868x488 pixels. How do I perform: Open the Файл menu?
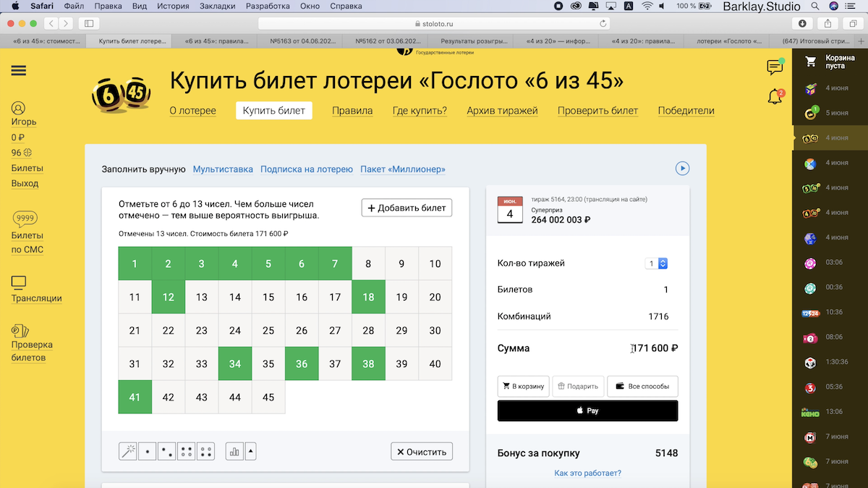point(74,6)
